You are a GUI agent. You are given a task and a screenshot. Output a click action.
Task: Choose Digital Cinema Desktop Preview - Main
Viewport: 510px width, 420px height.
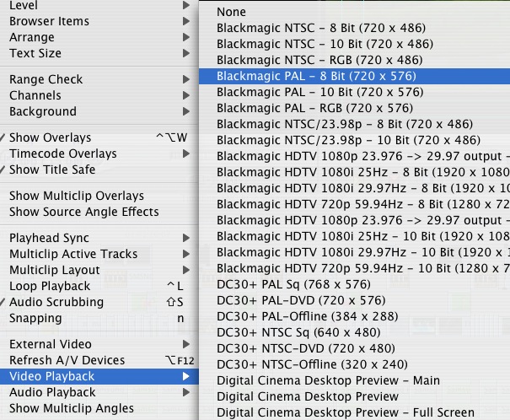point(355,380)
